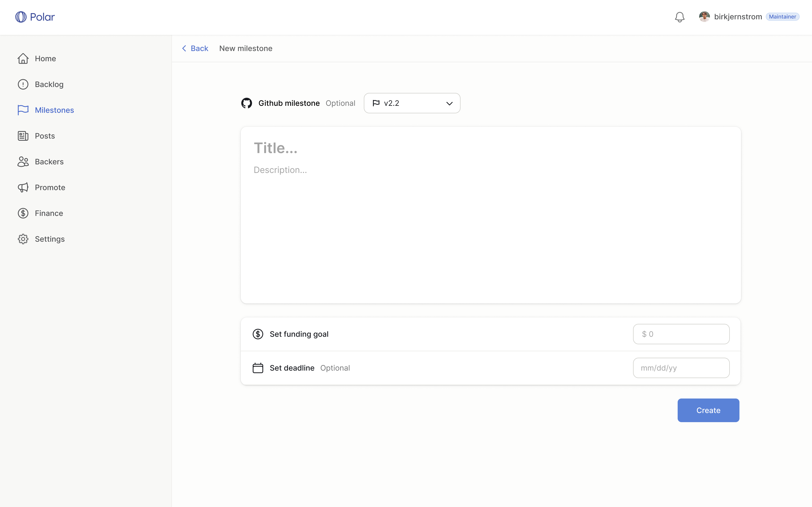Screen dimensions: 812x507
Task: Expand the v2.2 milestone dropdown
Action: coord(411,103)
